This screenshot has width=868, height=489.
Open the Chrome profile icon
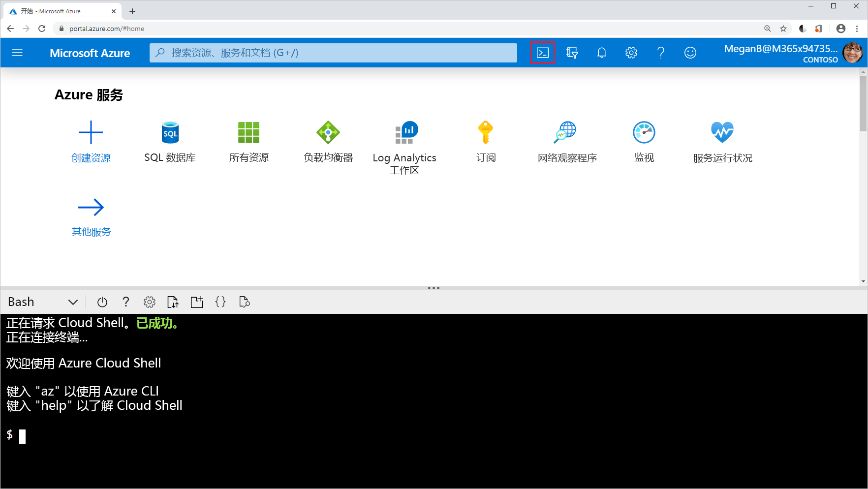[x=841, y=29]
